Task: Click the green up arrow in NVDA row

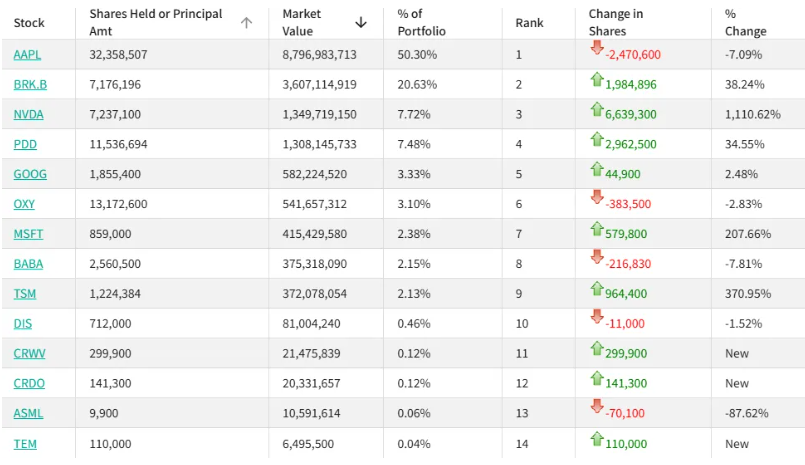Action: click(597, 109)
